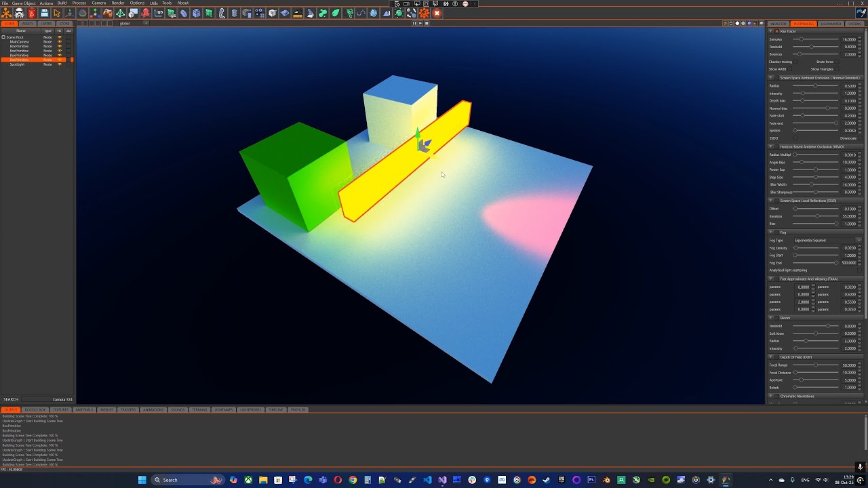Open the Render menu
Screen dimensions: 868x488
tap(118, 3)
